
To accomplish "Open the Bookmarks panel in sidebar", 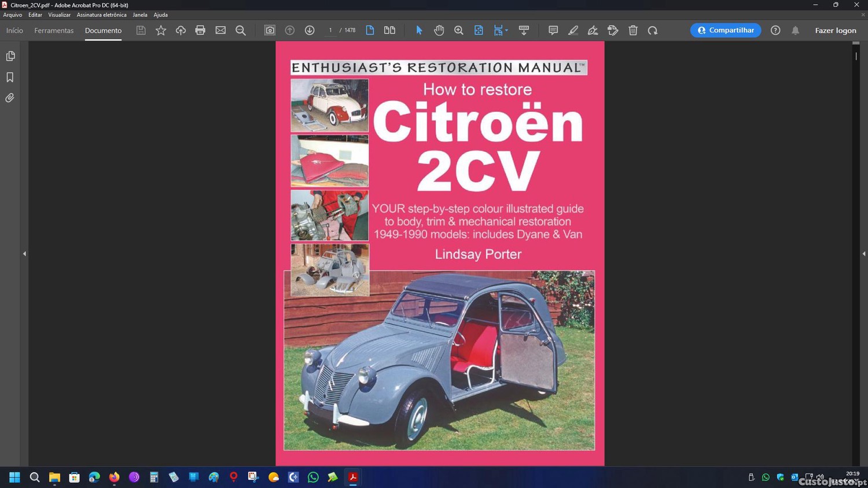I will click(x=10, y=77).
